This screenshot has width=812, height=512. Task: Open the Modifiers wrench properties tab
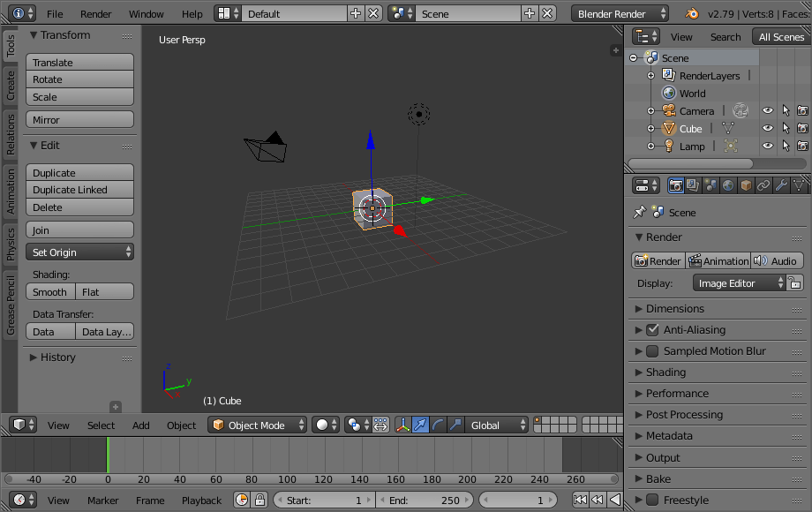pos(783,184)
